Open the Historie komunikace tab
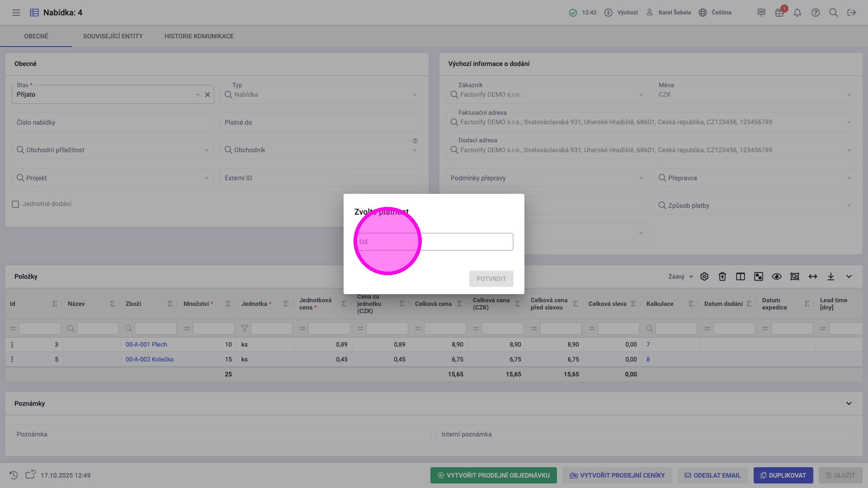Screen dimensions: 868x488 [x=199, y=36]
